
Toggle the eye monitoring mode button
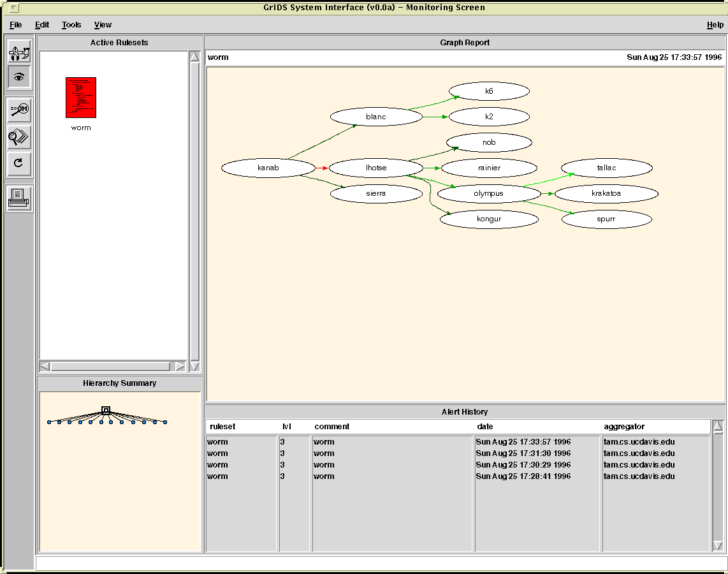[19, 77]
